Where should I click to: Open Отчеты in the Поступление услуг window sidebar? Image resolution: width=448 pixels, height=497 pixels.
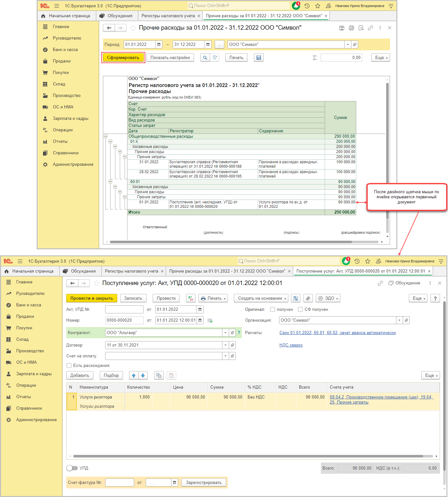pos(24,397)
